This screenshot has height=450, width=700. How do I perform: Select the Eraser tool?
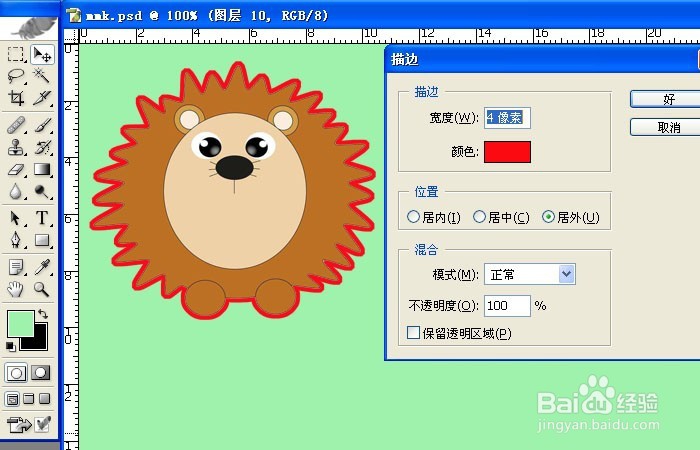click(16, 170)
